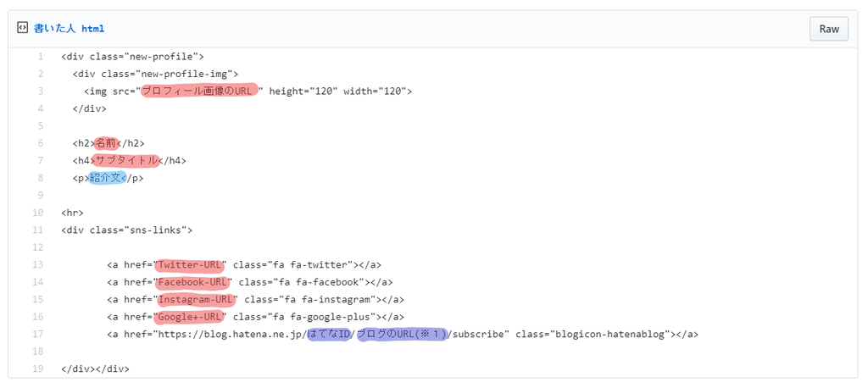The height and width of the screenshot is (388, 868).
Task: Select line number 3
Action: tap(40, 91)
